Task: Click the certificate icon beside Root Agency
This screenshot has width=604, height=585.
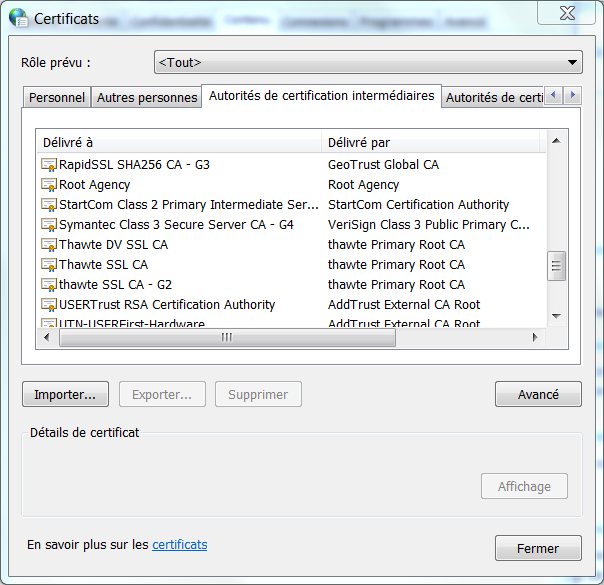Action: (x=49, y=185)
